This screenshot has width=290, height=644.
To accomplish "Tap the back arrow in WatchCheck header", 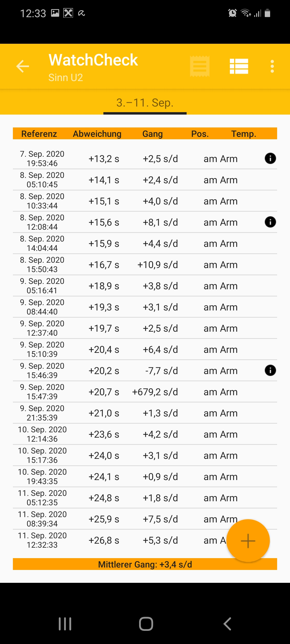I will pyautogui.click(x=23, y=66).
